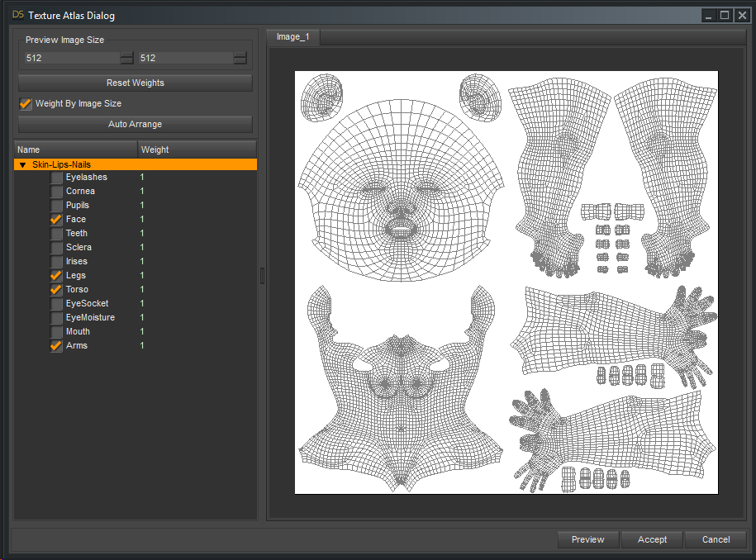Cancel the Texture Atlas dialog
756x560 pixels.
[716, 539]
